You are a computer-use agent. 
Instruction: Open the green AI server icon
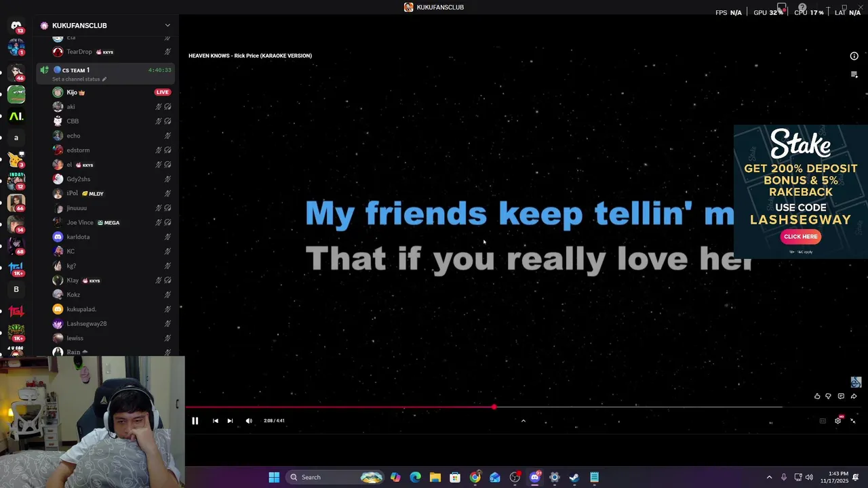pos(16,117)
